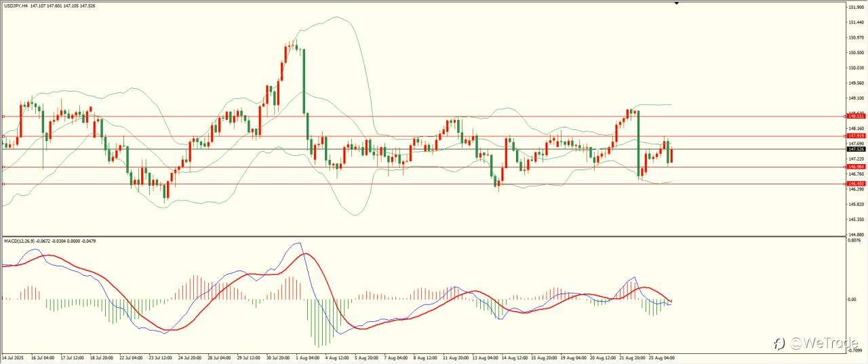Select the 146.964 horizontal line price tag
This screenshot has width=868, height=364.
pyautogui.click(x=855, y=167)
